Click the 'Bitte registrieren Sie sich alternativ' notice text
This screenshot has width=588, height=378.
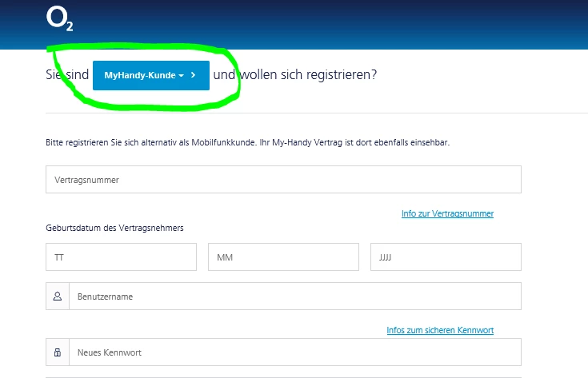247,143
